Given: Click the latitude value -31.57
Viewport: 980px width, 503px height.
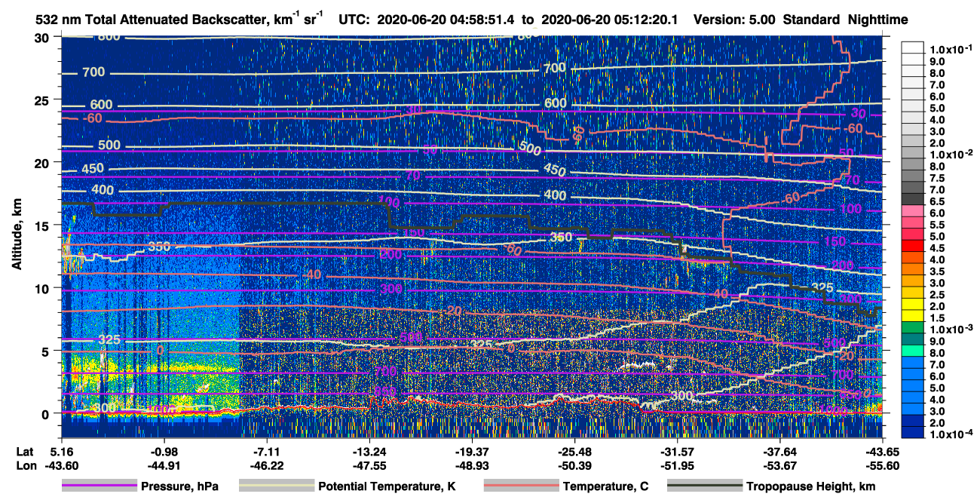Looking at the screenshot, I should [676, 451].
